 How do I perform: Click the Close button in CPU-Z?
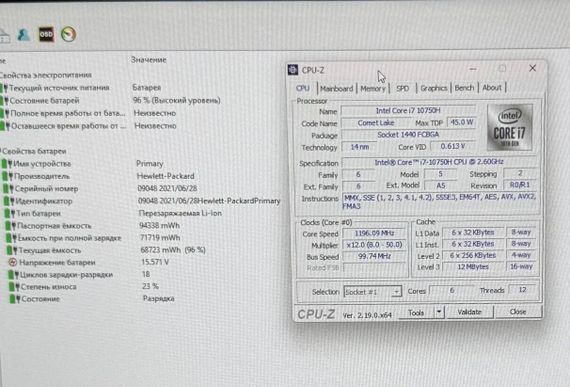(x=518, y=311)
